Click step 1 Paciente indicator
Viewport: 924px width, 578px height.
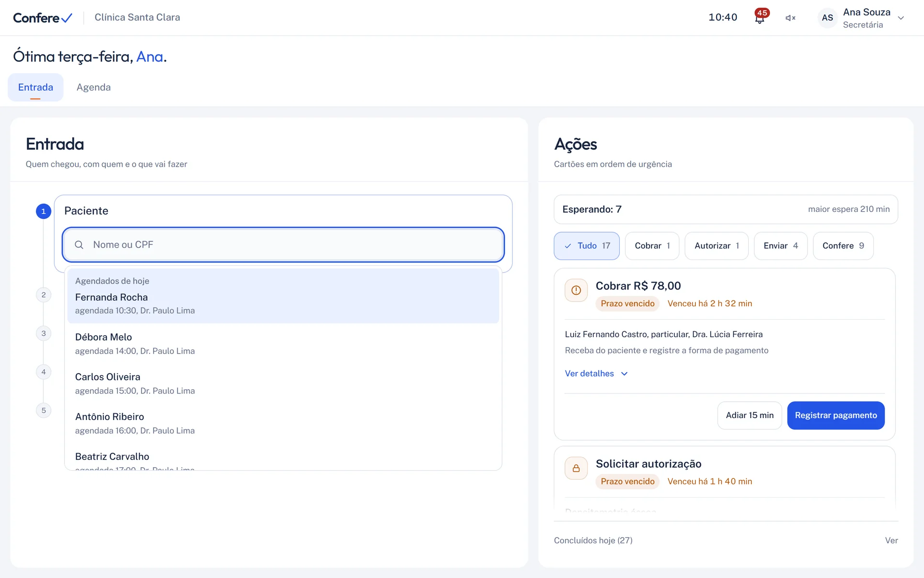click(x=44, y=211)
